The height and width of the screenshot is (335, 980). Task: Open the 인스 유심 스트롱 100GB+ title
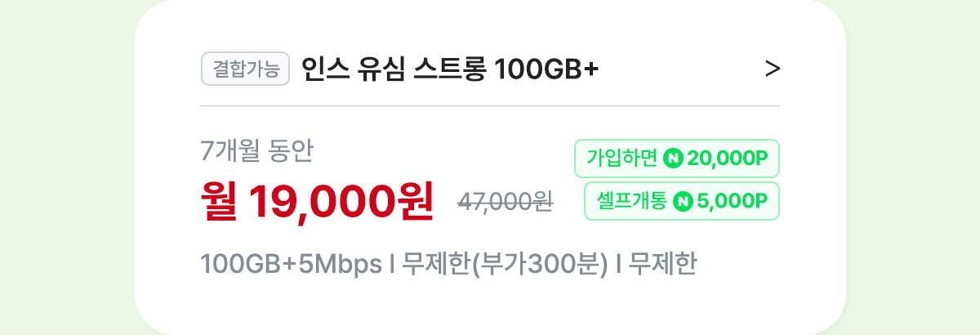(450, 69)
